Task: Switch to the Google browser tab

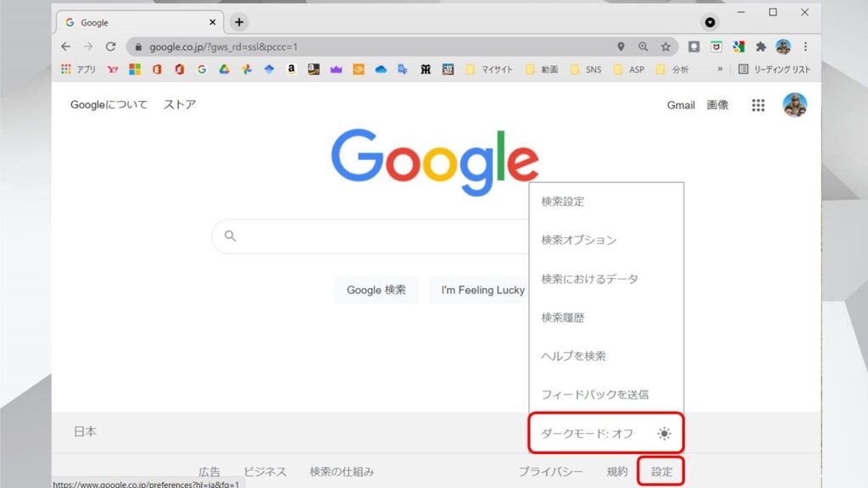Action: pyautogui.click(x=140, y=22)
